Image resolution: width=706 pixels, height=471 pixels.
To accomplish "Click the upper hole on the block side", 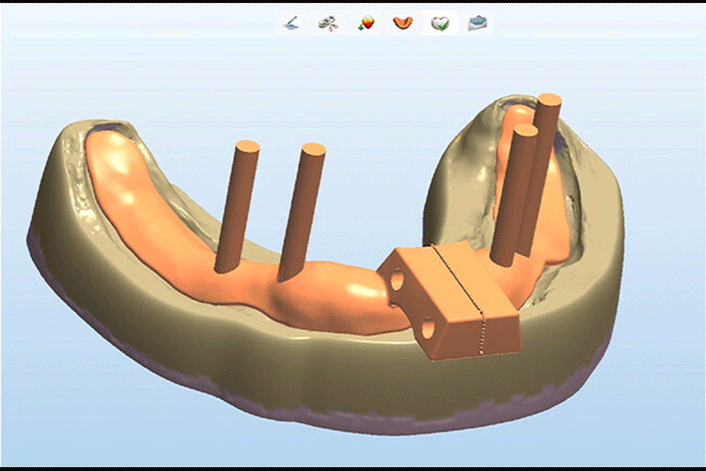I will point(399,283).
